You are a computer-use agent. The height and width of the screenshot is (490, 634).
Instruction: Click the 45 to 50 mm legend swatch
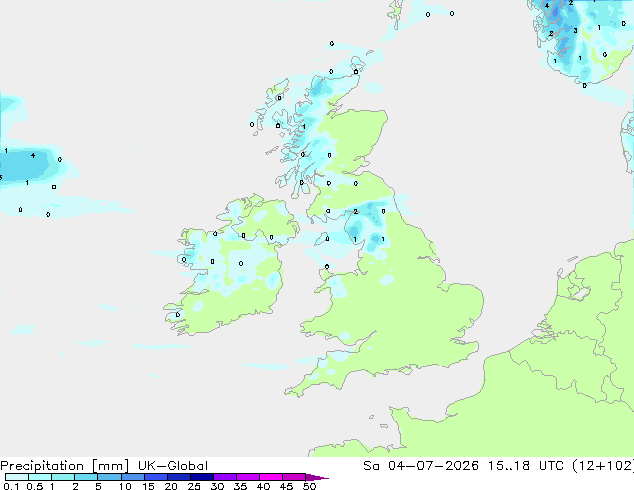pyautogui.click(x=294, y=477)
